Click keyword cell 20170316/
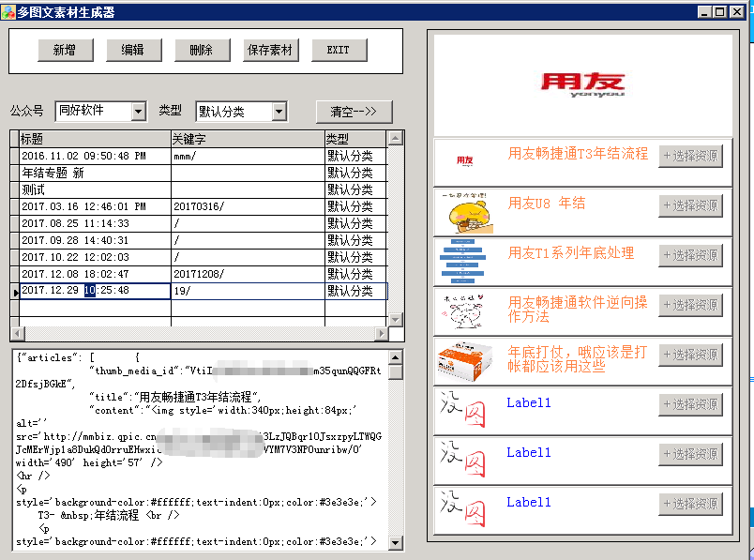 tap(248, 206)
